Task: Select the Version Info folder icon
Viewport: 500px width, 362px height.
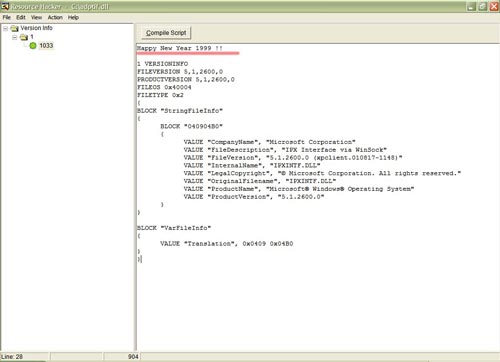Action: pos(14,28)
